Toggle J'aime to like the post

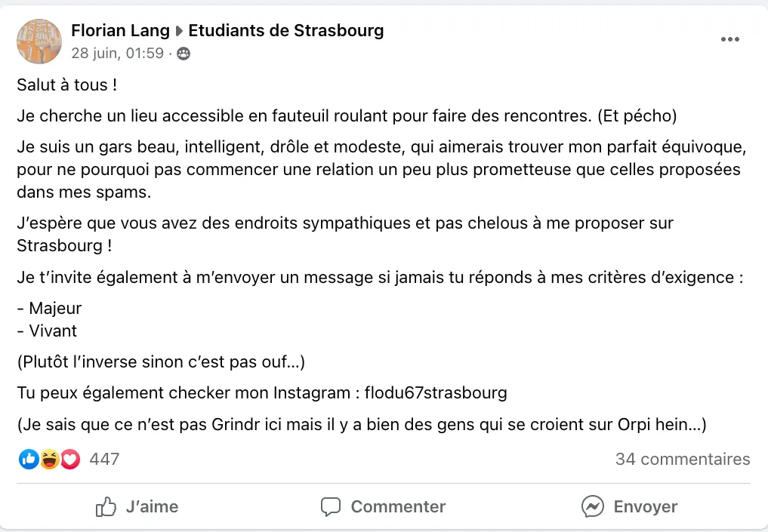137,506
